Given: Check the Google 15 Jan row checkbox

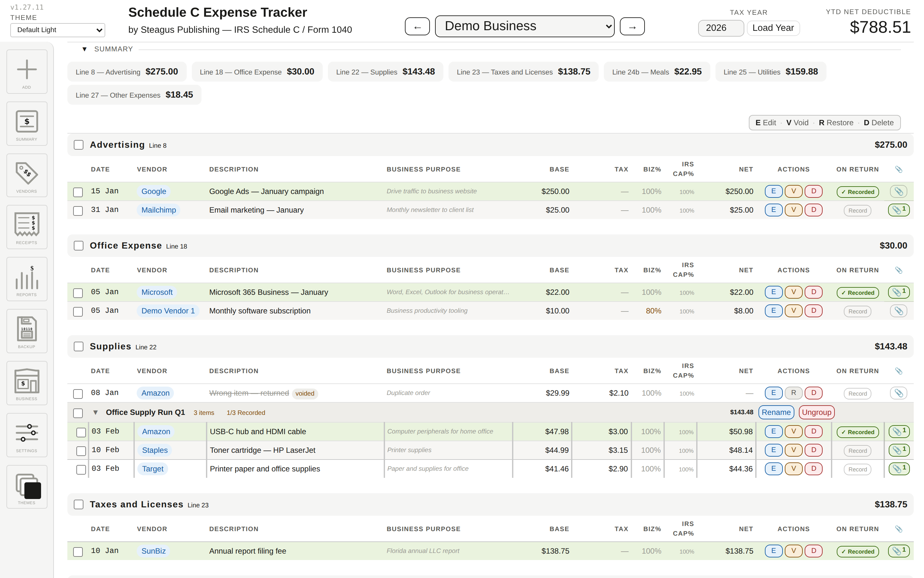Looking at the screenshot, I should point(78,192).
